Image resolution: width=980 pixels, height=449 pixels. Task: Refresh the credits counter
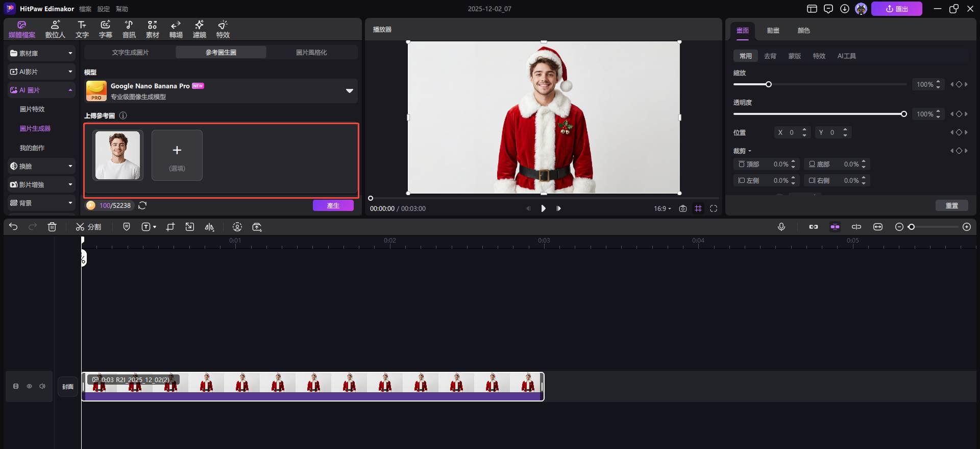point(143,205)
